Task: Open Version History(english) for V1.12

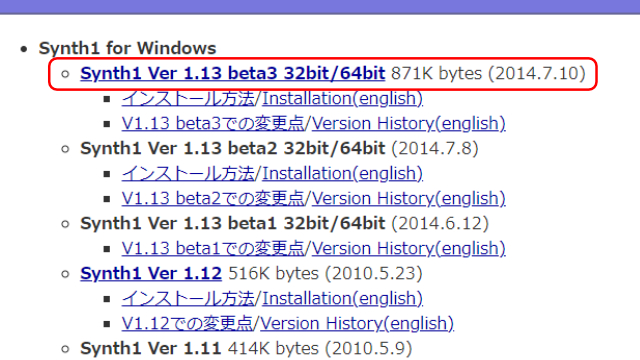Action: [357, 323]
